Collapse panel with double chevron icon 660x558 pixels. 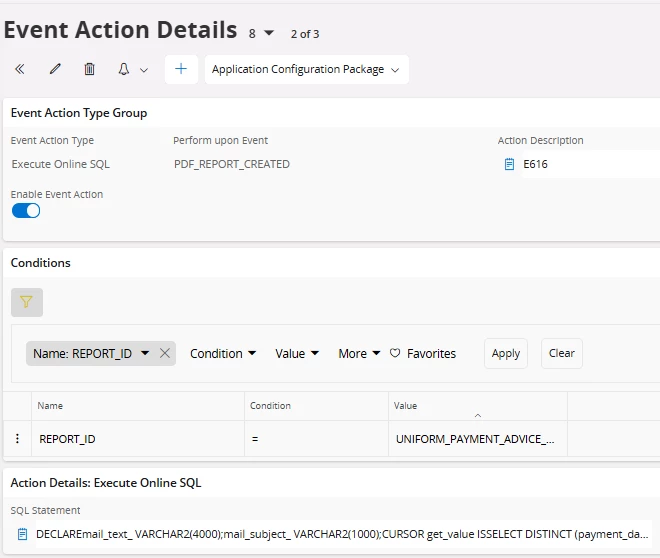(x=20, y=70)
